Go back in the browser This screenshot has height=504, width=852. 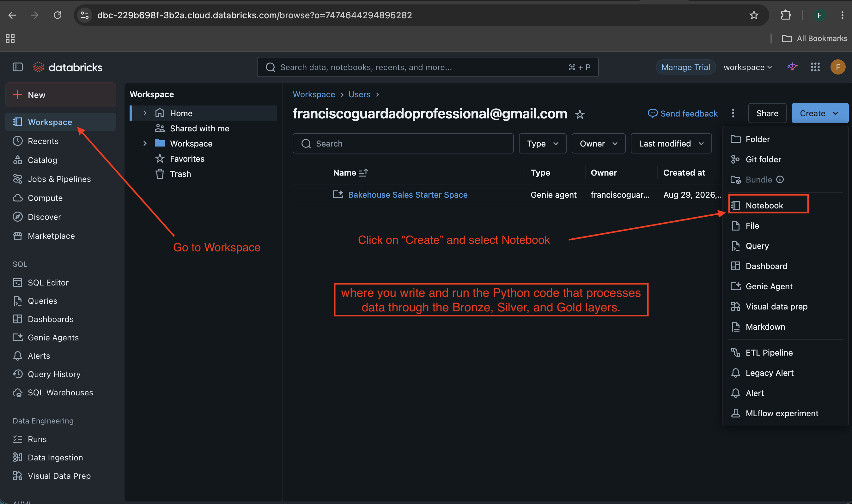[x=12, y=15]
